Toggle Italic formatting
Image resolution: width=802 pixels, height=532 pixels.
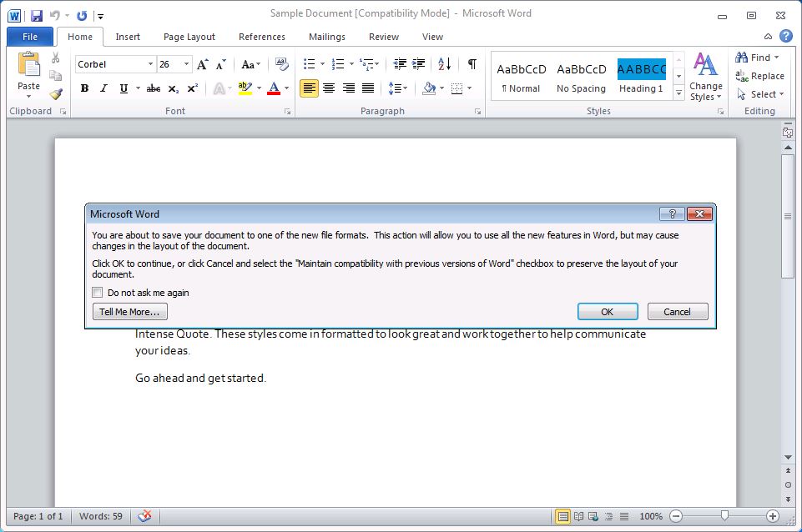(x=103, y=88)
